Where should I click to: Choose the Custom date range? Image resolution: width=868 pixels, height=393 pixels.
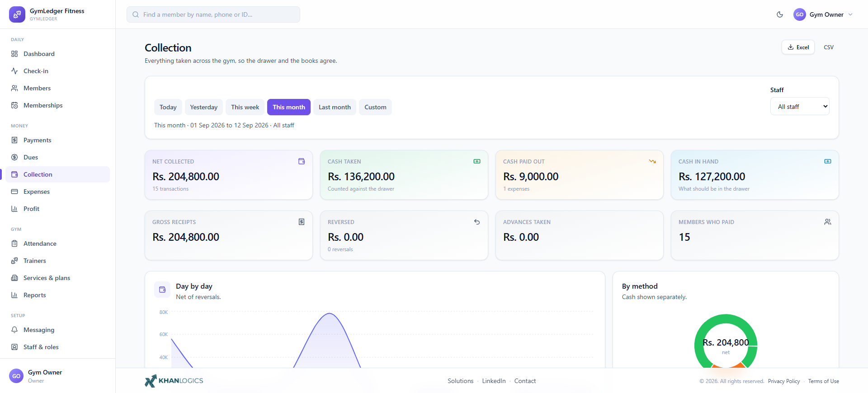(x=375, y=107)
